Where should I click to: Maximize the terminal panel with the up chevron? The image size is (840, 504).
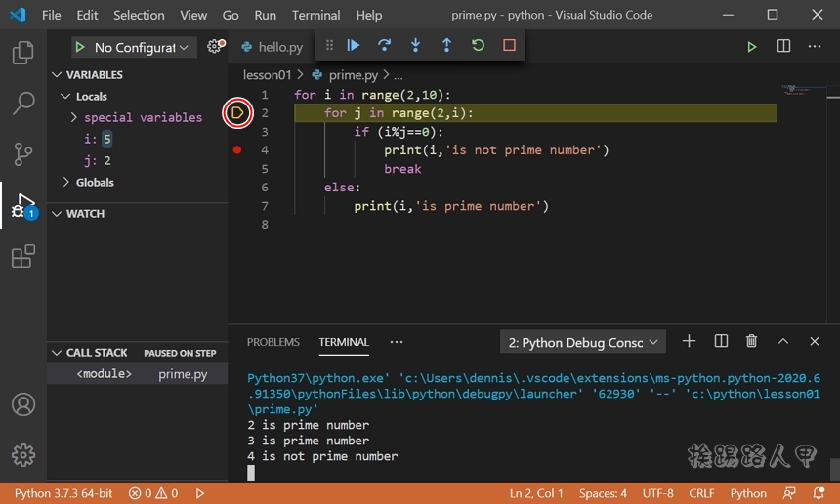[783, 341]
